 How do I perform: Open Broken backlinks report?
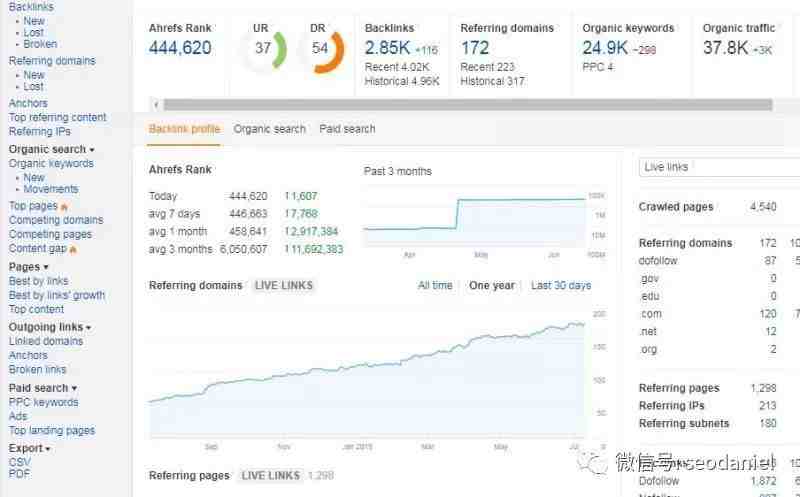40,44
